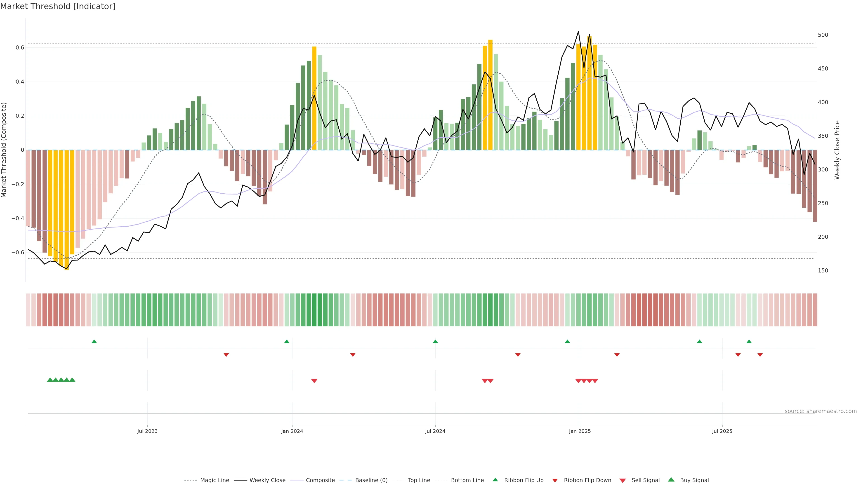
Task: Click the last red Ribbon Flip Down marker
Action: pyautogui.click(x=760, y=355)
